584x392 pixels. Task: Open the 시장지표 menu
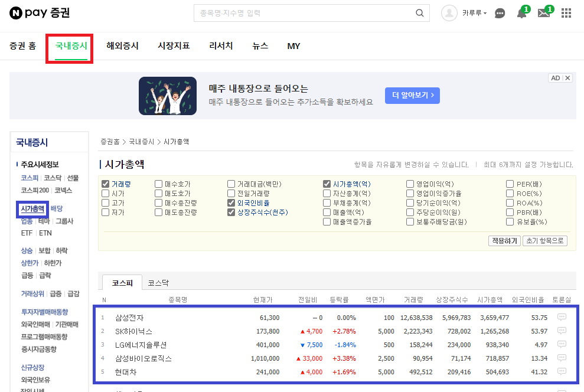pos(174,46)
